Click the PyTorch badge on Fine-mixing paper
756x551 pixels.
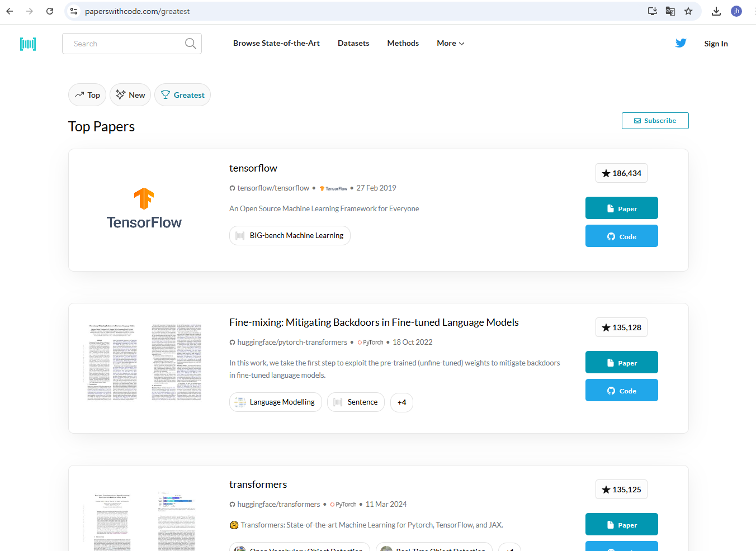coord(371,343)
